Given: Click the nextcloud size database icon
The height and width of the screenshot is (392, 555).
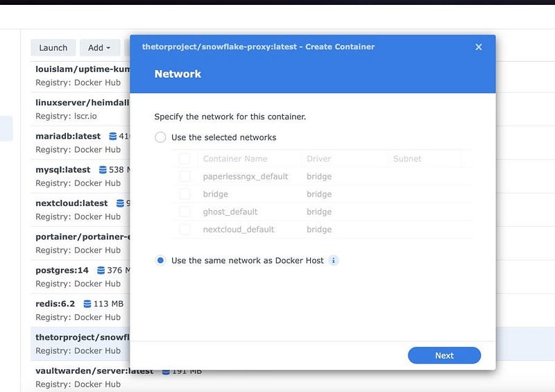Looking at the screenshot, I should 120,203.
